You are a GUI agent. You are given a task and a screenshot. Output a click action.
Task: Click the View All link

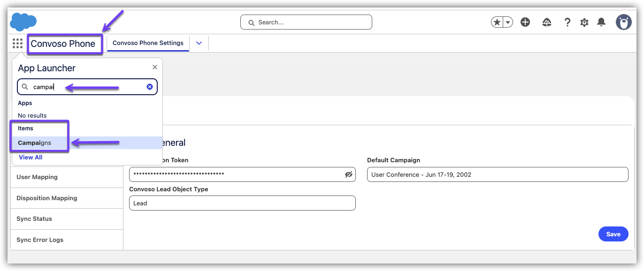tap(31, 158)
